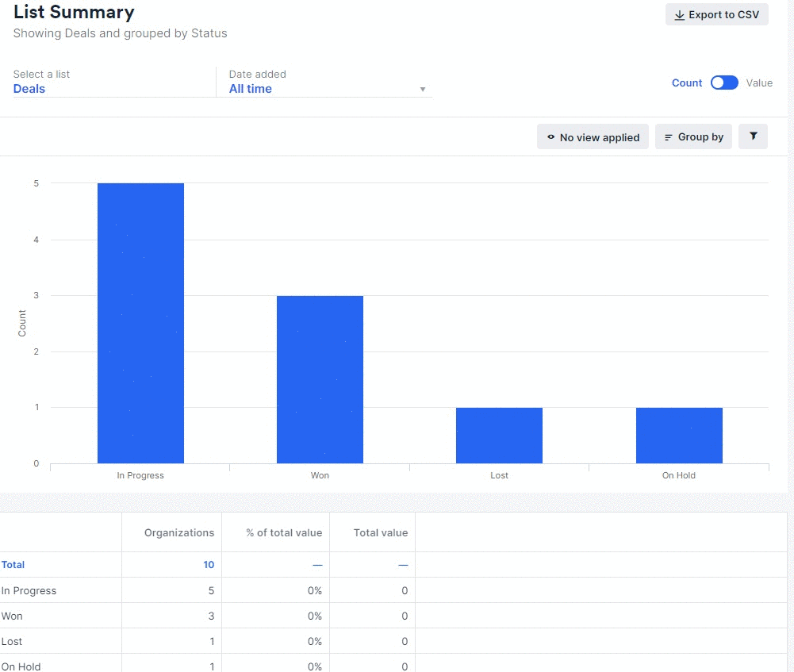Open the Select a list dropdown showing Deals
Image resolution: width=794 pixels, height=672 pixels.
coord(30,88)
